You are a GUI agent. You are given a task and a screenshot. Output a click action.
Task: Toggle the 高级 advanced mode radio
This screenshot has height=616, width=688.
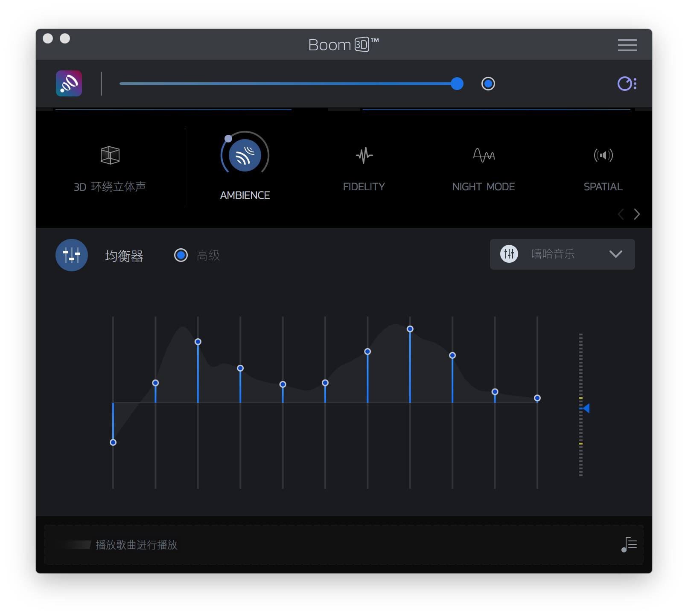click(181, 255)
